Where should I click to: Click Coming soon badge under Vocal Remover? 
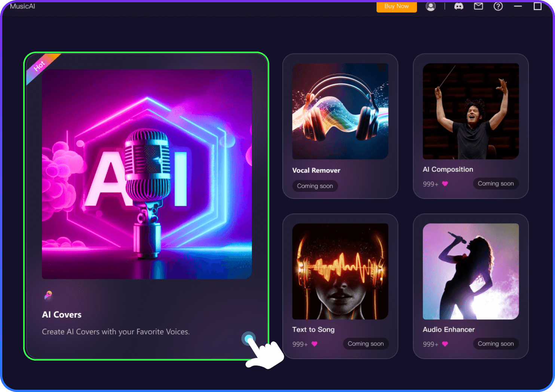pyautogui.click(x=315, y=186)
